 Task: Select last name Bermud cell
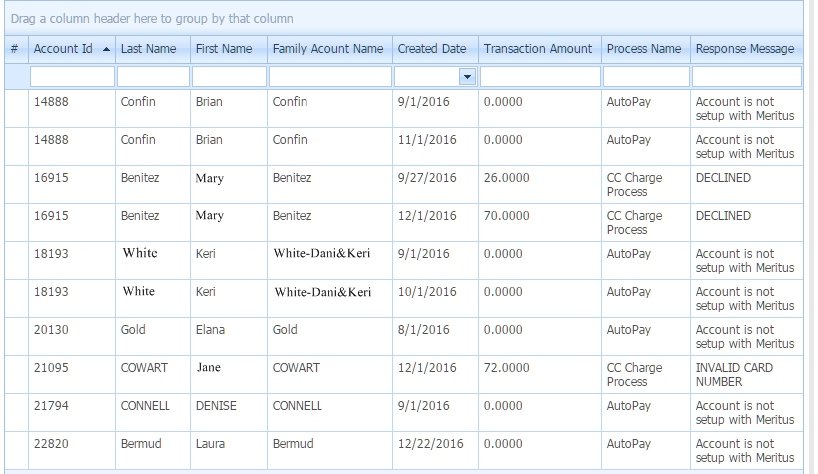[153, 451]
